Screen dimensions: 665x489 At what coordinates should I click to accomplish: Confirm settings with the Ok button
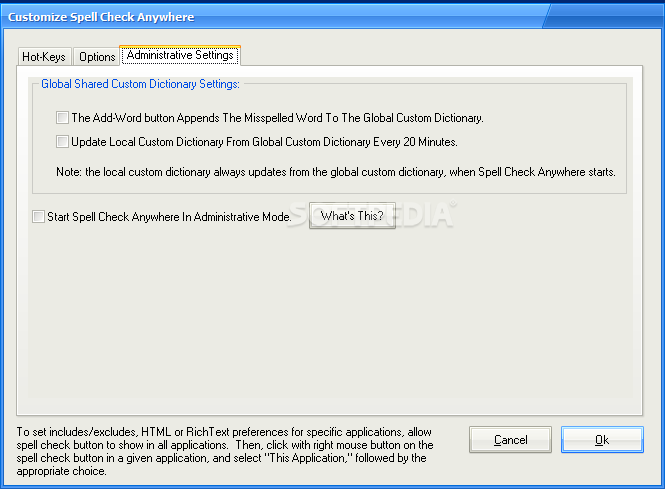coord(602,440)
